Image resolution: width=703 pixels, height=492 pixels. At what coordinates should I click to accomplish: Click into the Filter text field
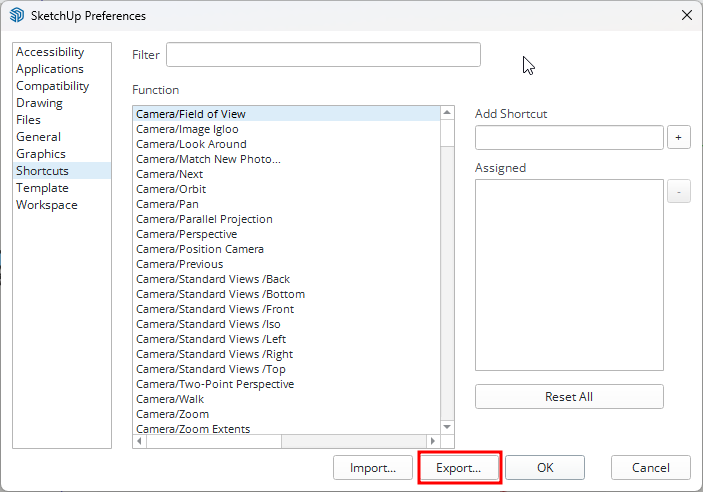coord(323,55)
